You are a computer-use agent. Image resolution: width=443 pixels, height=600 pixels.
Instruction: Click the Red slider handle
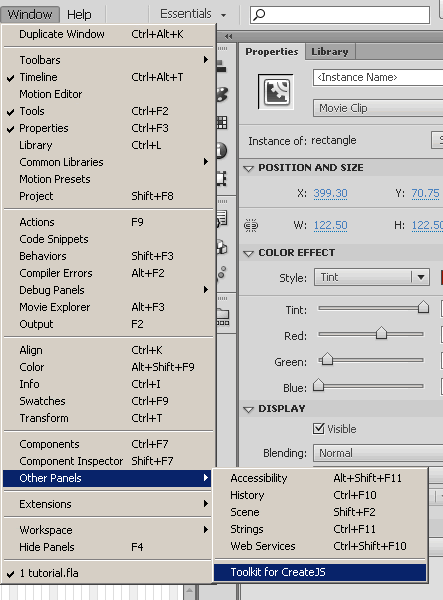(381, 333)
